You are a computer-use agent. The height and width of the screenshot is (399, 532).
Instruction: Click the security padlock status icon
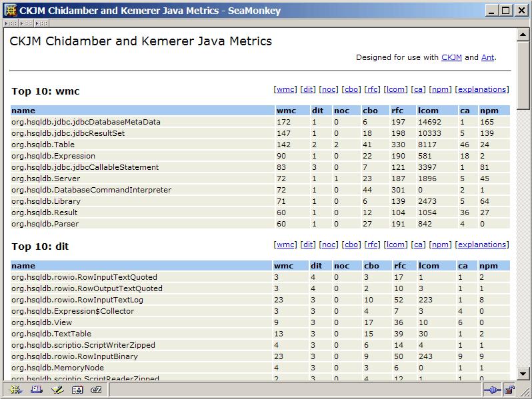[509, 390]
